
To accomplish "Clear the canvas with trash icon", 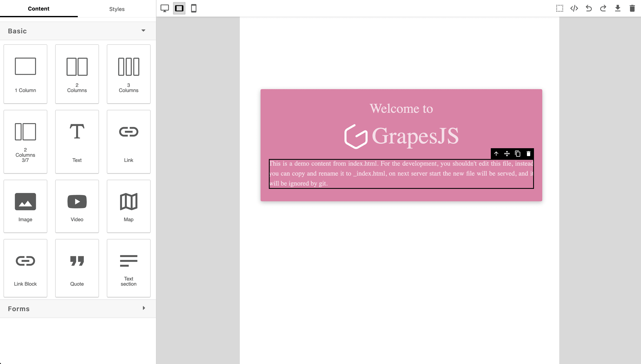I will (632, 8).
